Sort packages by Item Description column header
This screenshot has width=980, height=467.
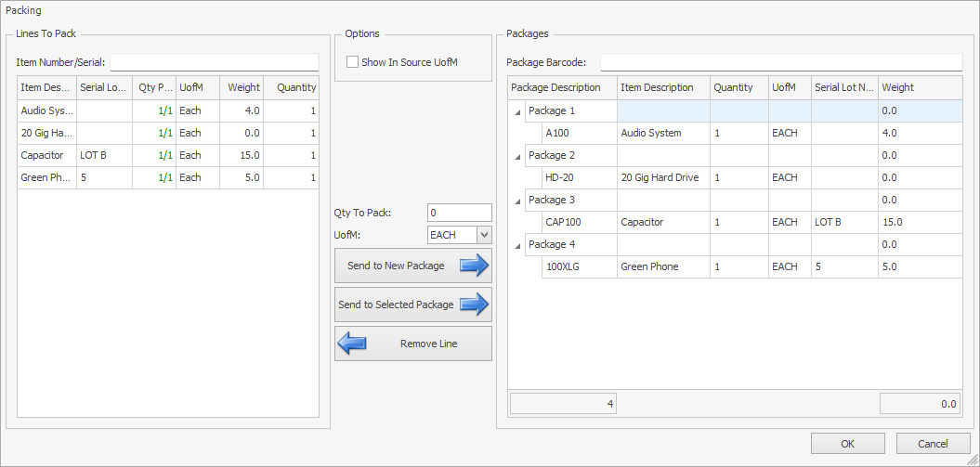tap(661, 87)
